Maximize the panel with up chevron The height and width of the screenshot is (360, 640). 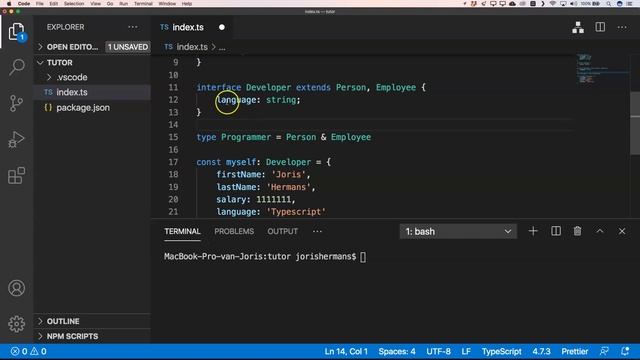click(x=600, y=231)
